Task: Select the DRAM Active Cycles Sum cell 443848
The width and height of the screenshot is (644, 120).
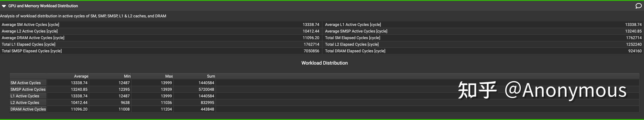Action: [x=207, y=109]
